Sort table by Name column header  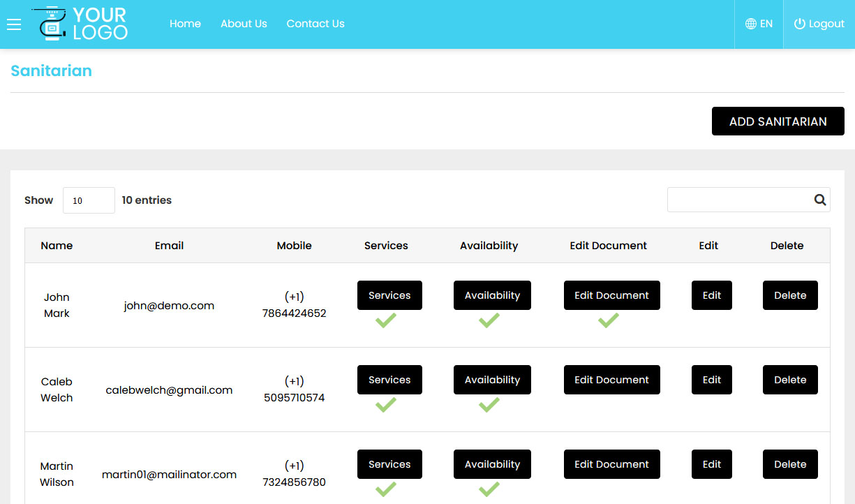(x=57, y=246)
